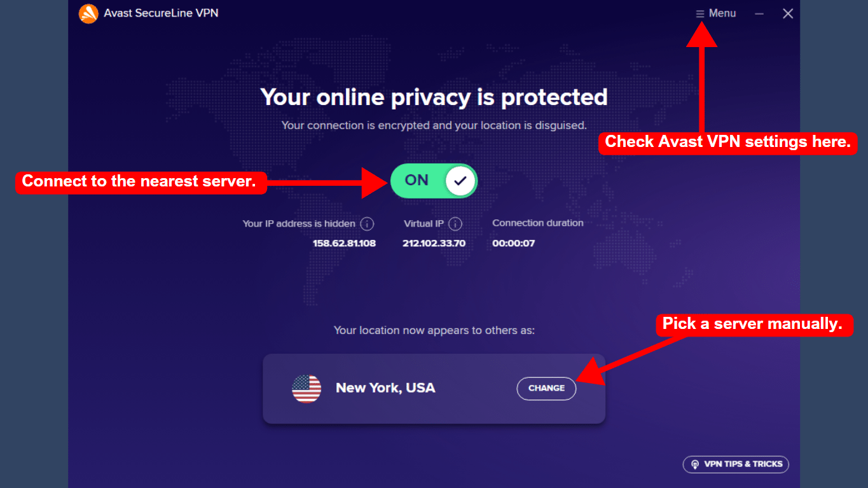868x488 pixels.
Task: Close the Avast SecureLine VPN window
Action: (788, 13)
